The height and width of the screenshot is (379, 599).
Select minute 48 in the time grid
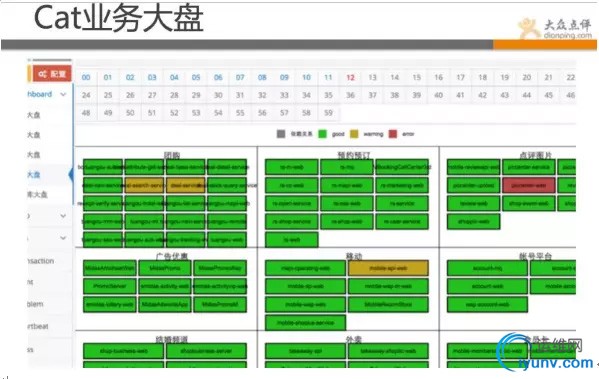(86, 113)
